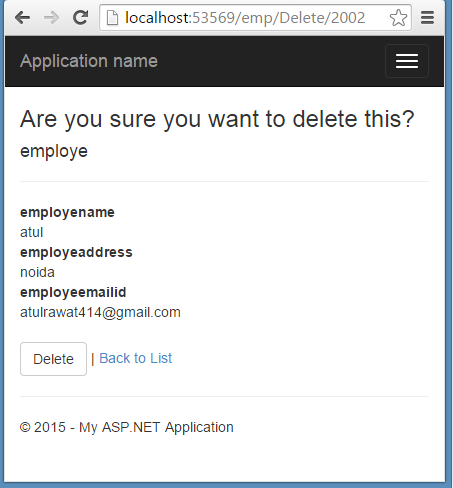Expand the navbar toggle button
Viewport: 453px width, 488px height.
point(407,61)
